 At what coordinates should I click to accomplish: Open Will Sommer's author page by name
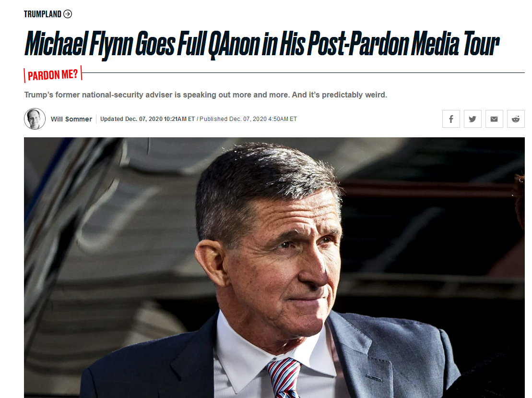click(71, 119)
